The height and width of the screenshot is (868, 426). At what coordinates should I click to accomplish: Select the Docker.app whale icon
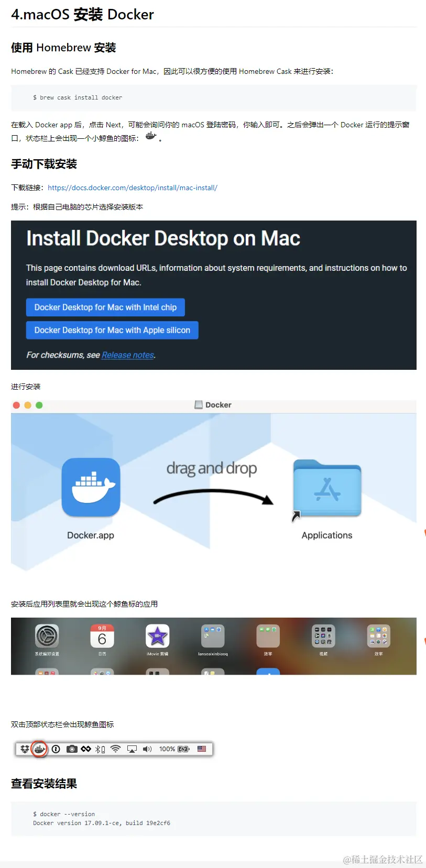91,487
